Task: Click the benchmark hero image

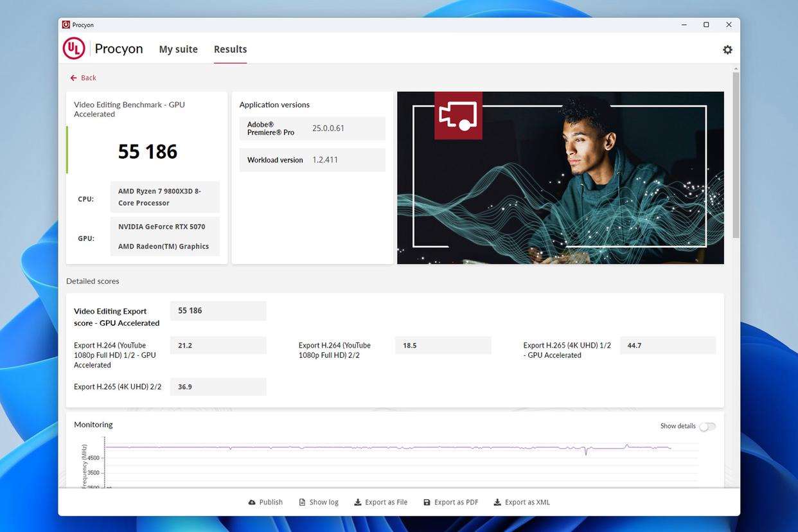Action: click(x=560, y=178)
